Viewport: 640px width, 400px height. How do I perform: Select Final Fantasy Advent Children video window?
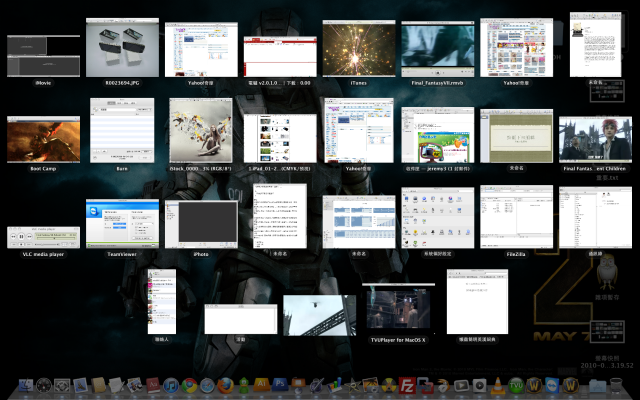(595, 139)
